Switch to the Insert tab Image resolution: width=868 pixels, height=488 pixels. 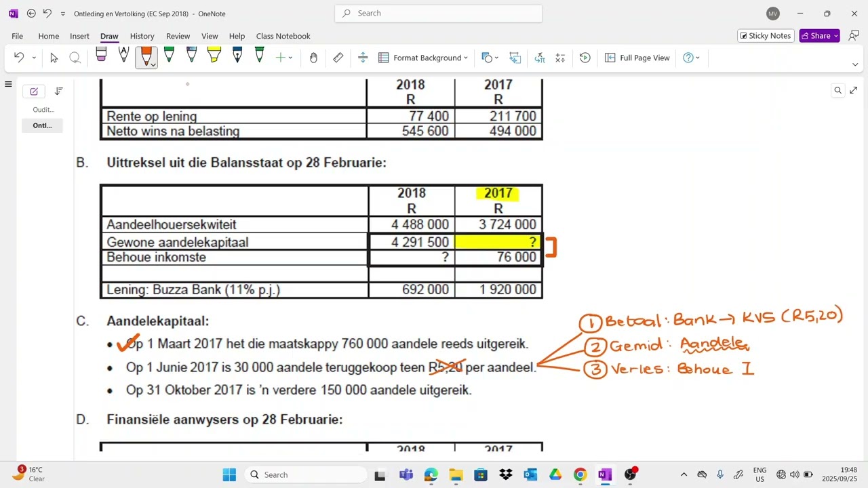(79, 36)
